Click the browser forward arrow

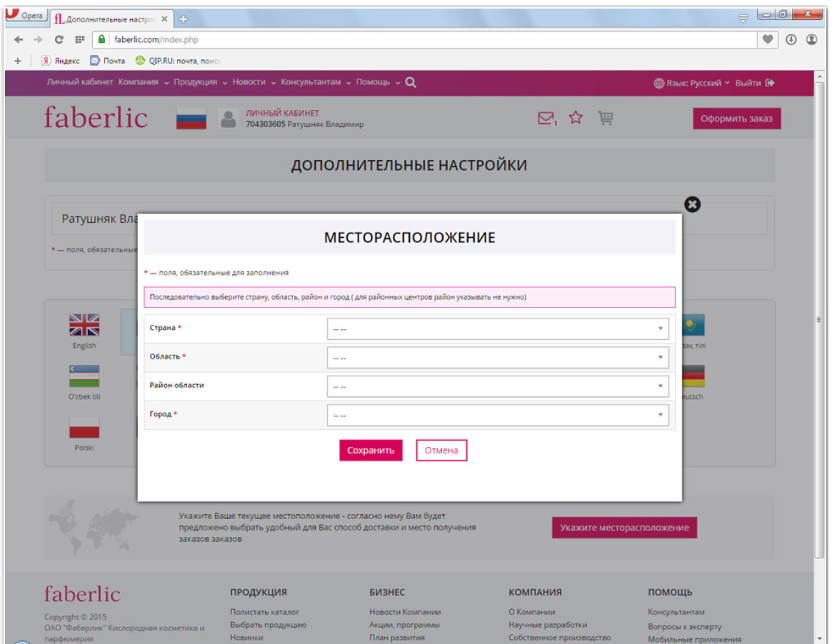(x=38, y=39)
